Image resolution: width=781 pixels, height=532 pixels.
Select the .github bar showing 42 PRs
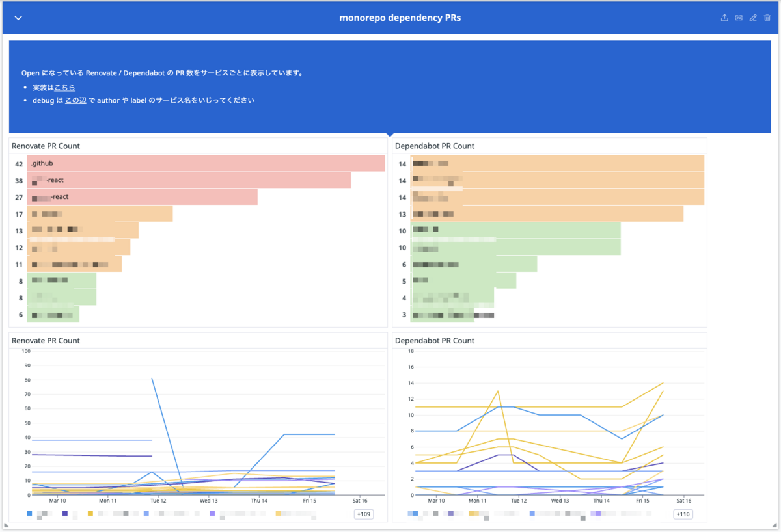[x=206, y=163]
